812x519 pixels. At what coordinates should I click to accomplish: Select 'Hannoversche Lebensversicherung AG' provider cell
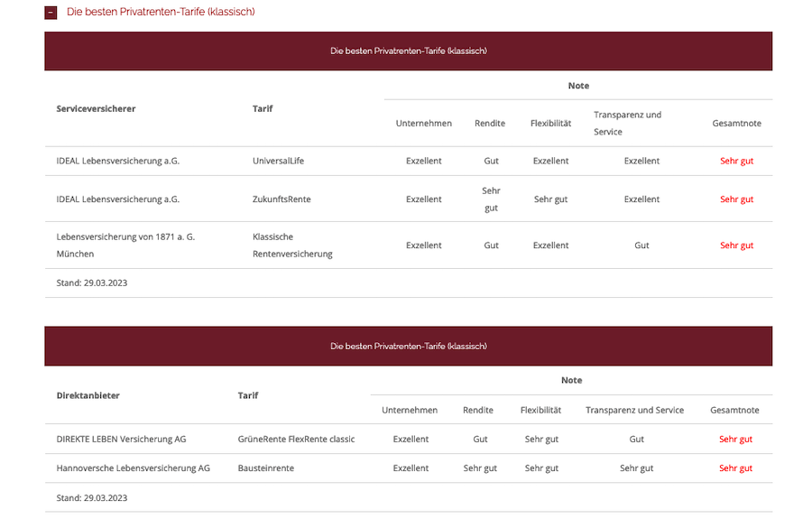pos(134,468)
